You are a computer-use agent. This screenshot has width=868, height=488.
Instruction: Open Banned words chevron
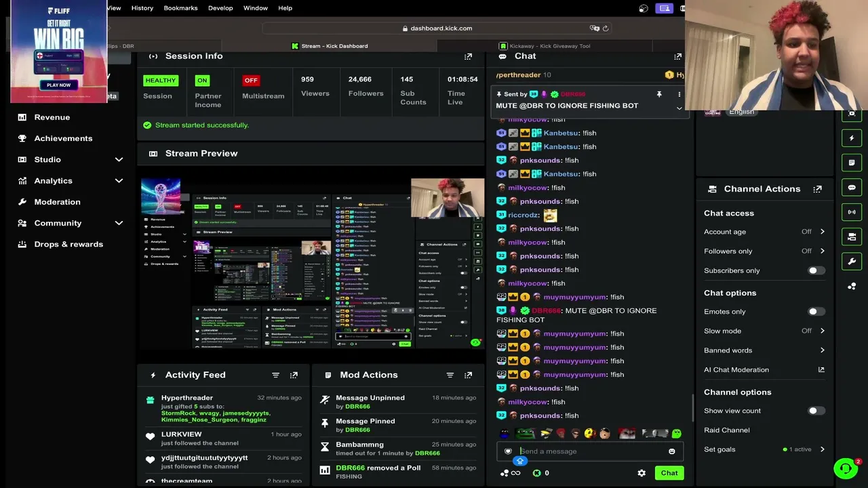822,350
